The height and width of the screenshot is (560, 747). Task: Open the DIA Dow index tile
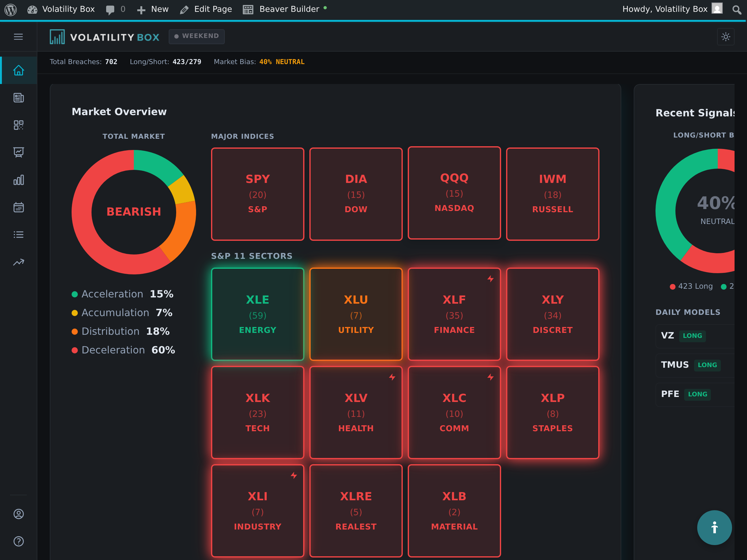[356, 194]
